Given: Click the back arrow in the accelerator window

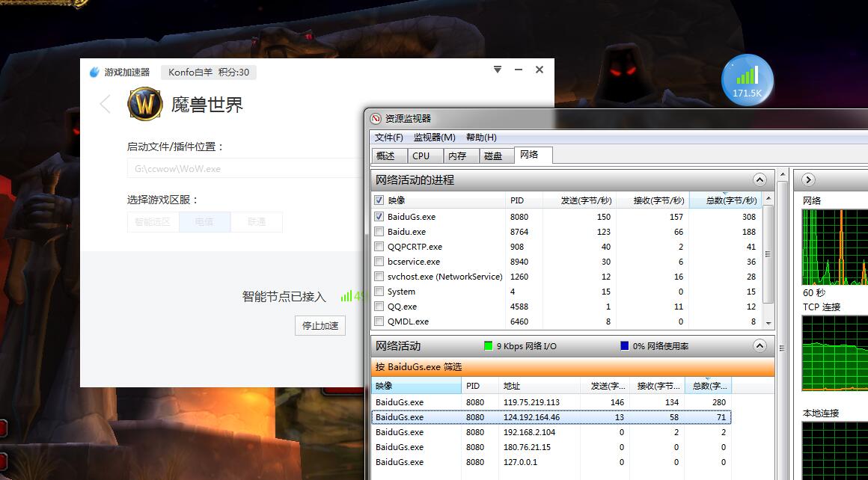Looking at the screenshot, I should coord(105,104).
